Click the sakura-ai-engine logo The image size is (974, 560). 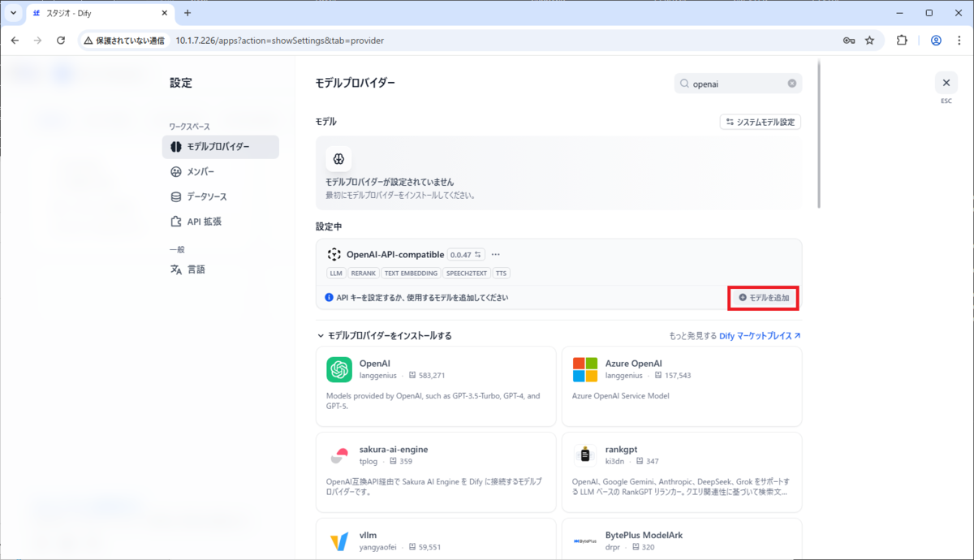click(x=338, y=455)
